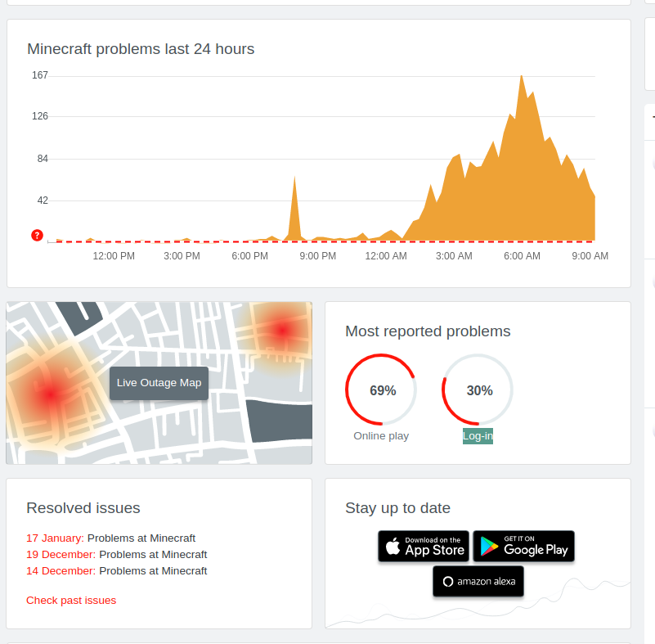Click the 9:00 AM axis label

(x=590, y=256)
